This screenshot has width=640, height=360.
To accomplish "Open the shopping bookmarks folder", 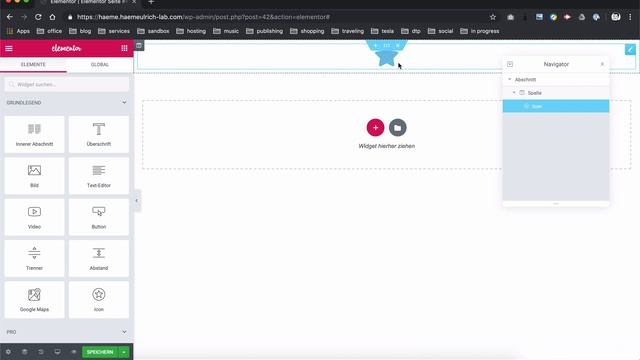I will point(307,31).
